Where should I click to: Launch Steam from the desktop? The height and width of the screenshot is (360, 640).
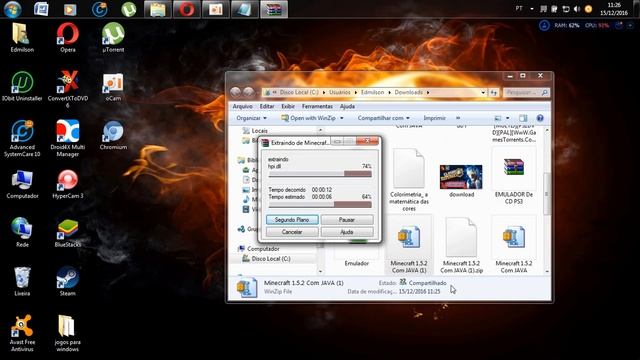point(68,281)
